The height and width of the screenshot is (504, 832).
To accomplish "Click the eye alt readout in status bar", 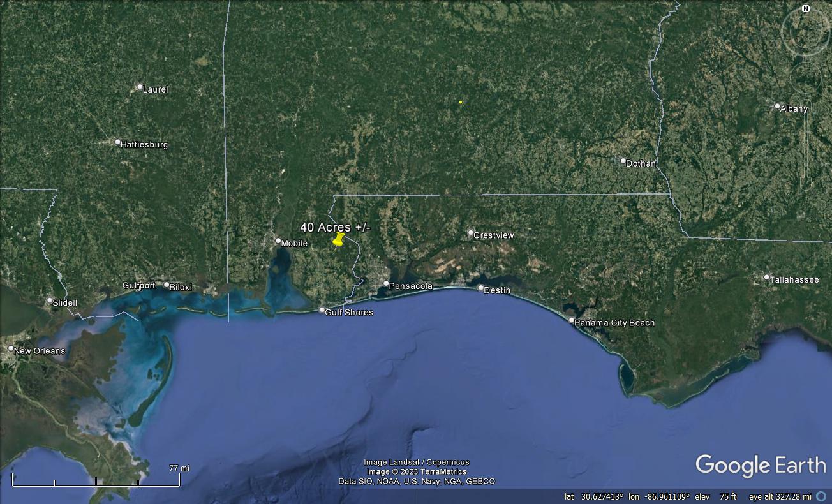I will 780,496.
